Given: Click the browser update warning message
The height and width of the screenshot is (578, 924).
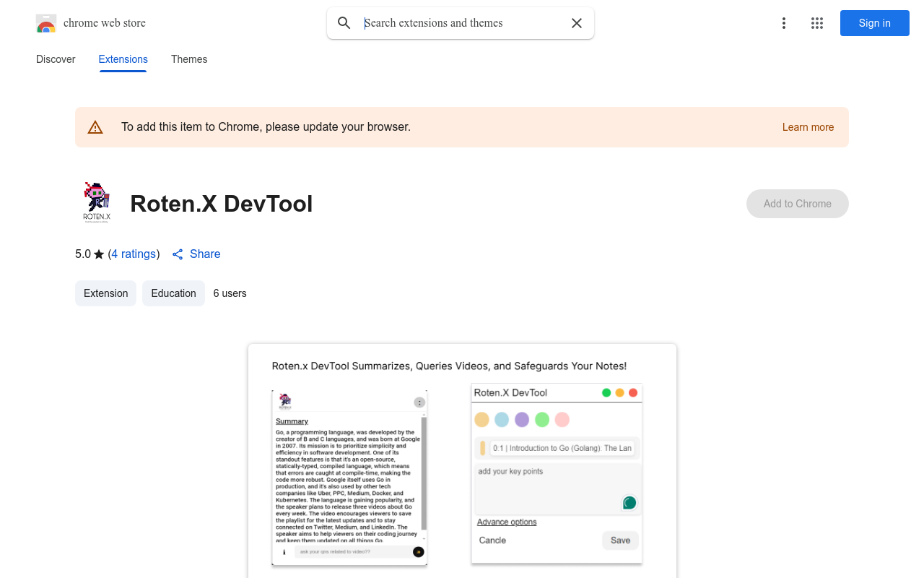Looking at the screenshot, I should pyautogui.click(x=266, y=127).
